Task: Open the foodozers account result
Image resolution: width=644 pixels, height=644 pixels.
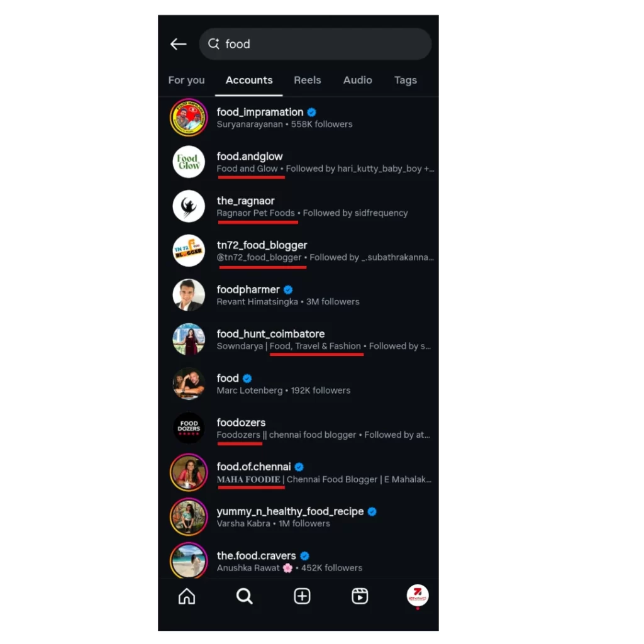Action: coord(299,428)
